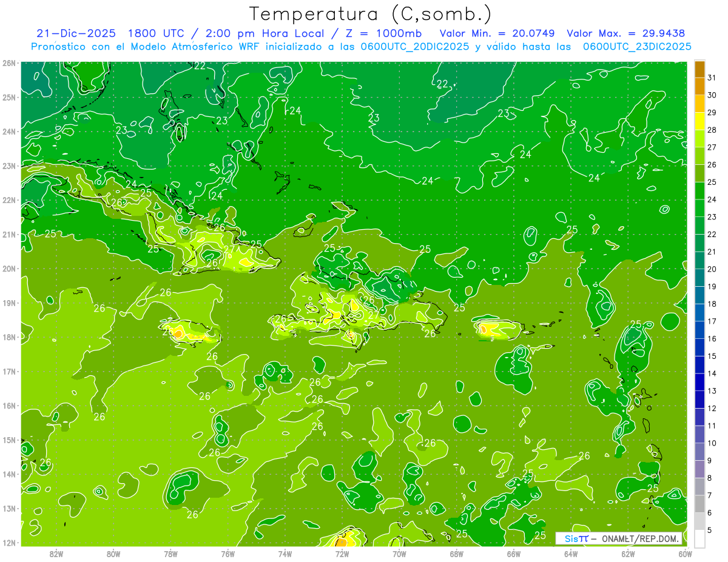Click the '24N' latitude axis label
This screenshot has width=728, height=562.
pos(9,132)
